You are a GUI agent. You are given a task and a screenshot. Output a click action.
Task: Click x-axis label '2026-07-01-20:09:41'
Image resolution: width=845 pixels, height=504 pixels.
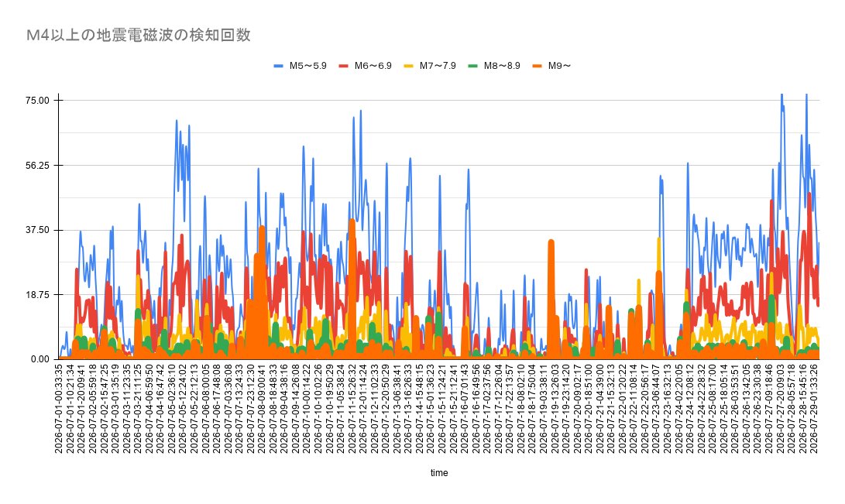[81, 409]
